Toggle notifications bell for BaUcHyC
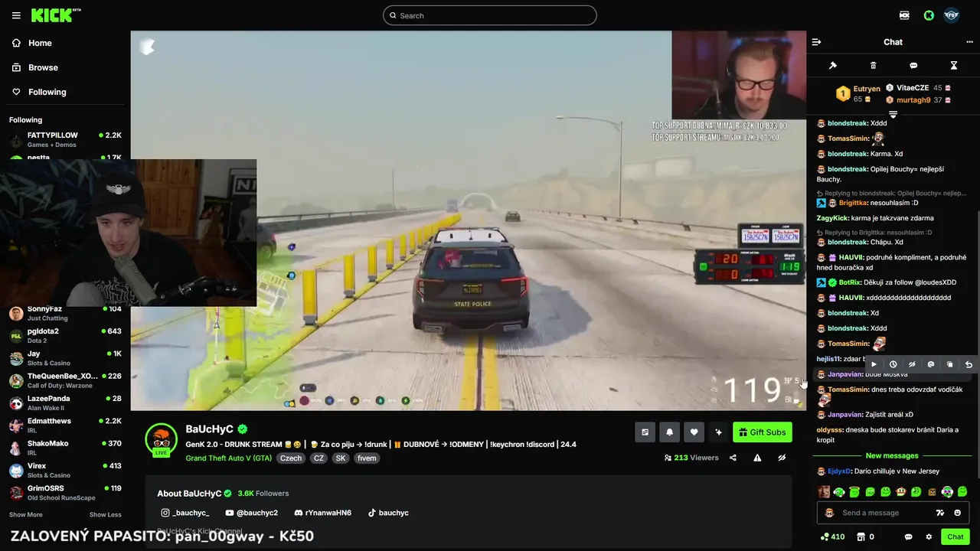 [669, 432]
